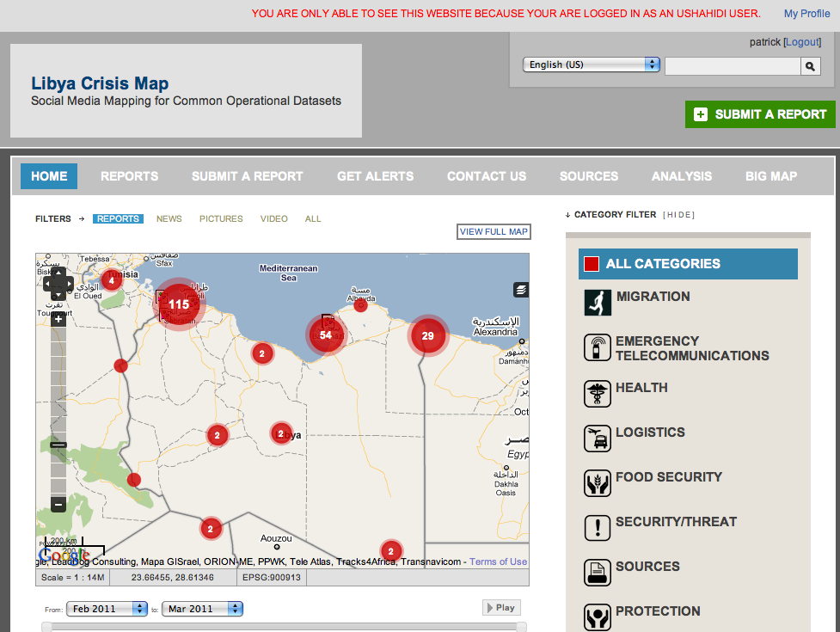Switch filter to Pictures

221,218
